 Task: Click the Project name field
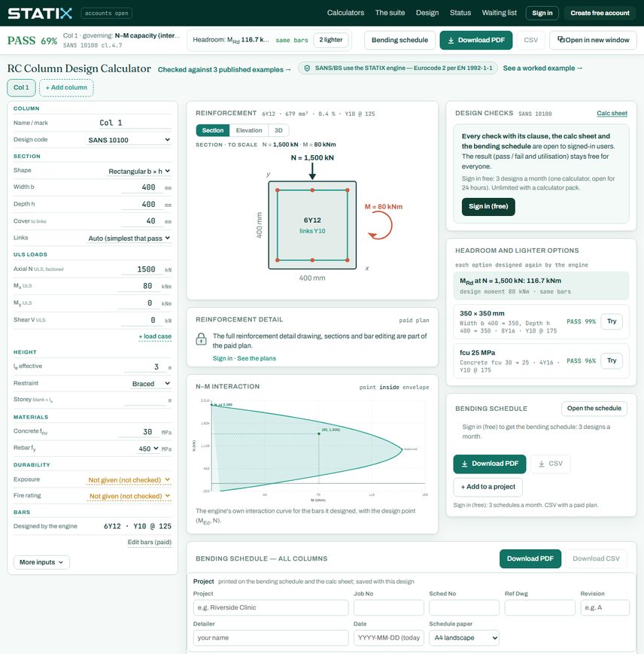coord(271,607)
